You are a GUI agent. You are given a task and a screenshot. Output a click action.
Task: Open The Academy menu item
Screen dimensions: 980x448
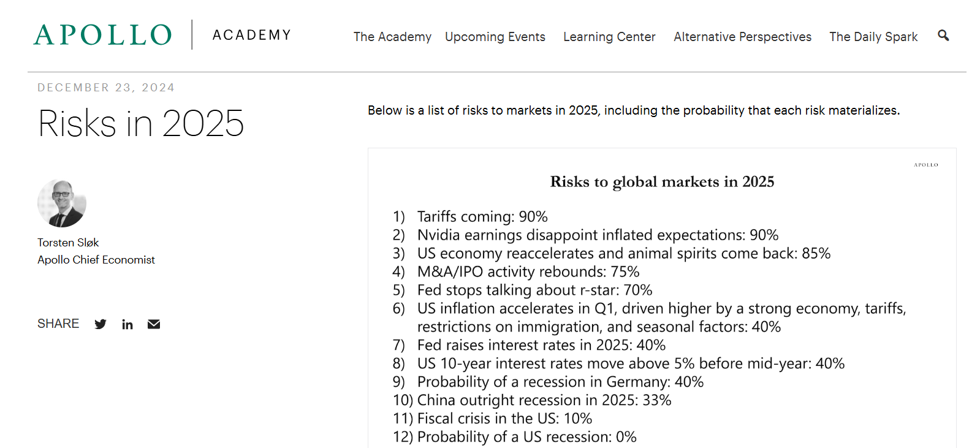pyautogui.click(x=392, y=37)
